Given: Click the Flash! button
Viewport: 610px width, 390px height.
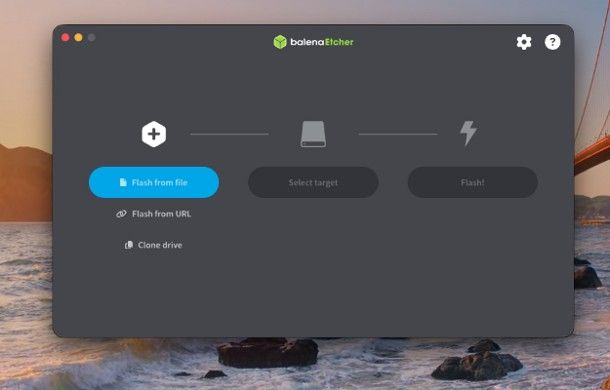Looking at the screenshot, I should tap(473, 182).
